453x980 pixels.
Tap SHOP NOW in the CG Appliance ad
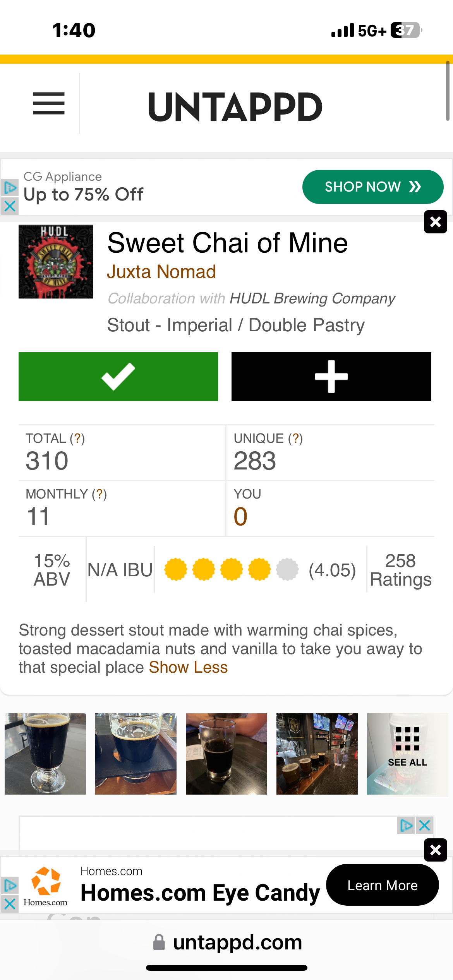372,187
